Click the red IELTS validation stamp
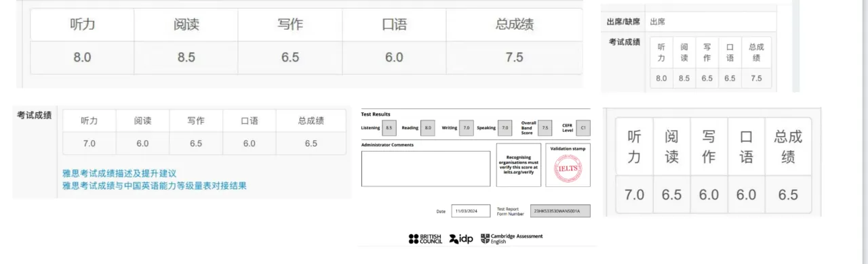This screenshot has width=868, height=264. tap(568, 169)
